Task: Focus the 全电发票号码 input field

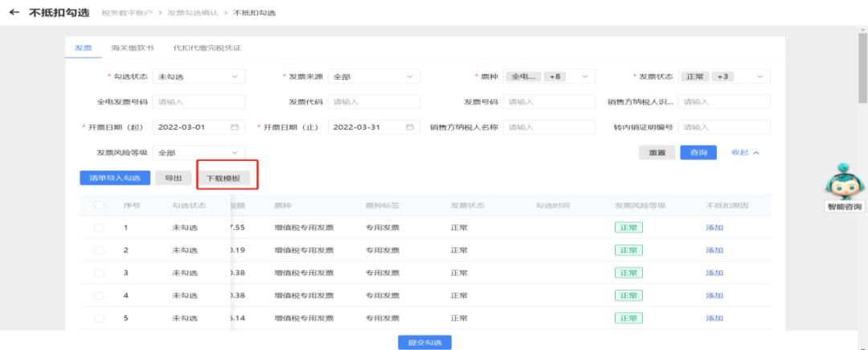Action: pos(199,102)
